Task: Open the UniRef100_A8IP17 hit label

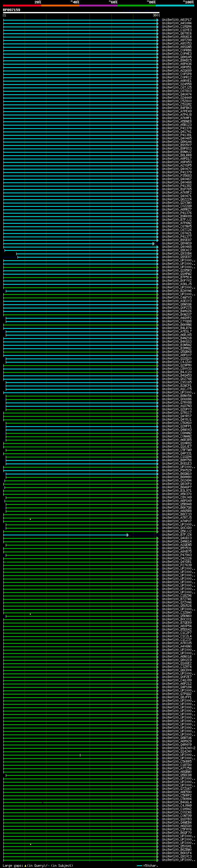Action: tap(176, 20)
